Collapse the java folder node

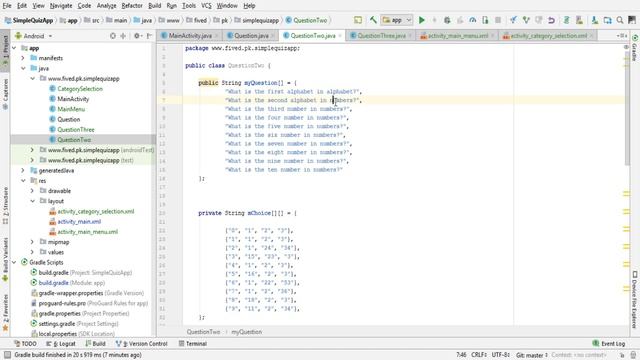23,68
